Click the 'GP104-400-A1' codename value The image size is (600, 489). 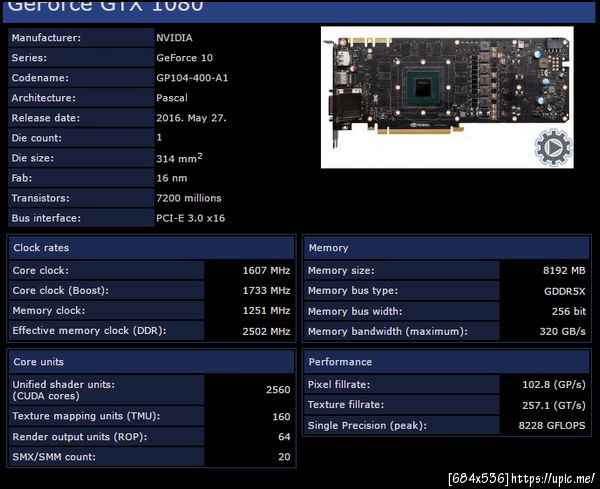(x=192, y=78)
